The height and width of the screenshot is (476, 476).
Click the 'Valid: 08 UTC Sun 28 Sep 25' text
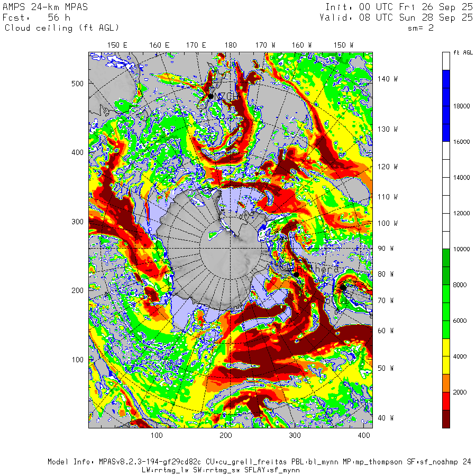pos(396,17)
